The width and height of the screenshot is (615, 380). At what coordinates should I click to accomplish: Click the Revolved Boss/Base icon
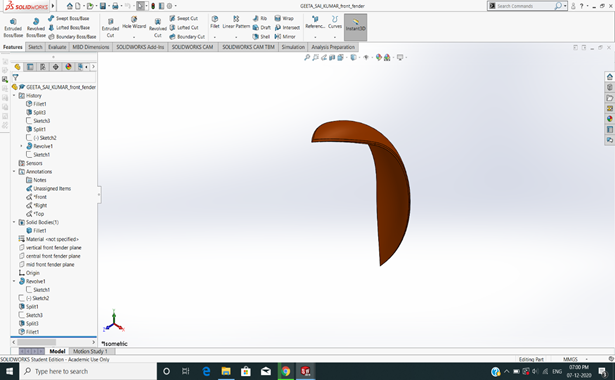click(x=36, y=27)
